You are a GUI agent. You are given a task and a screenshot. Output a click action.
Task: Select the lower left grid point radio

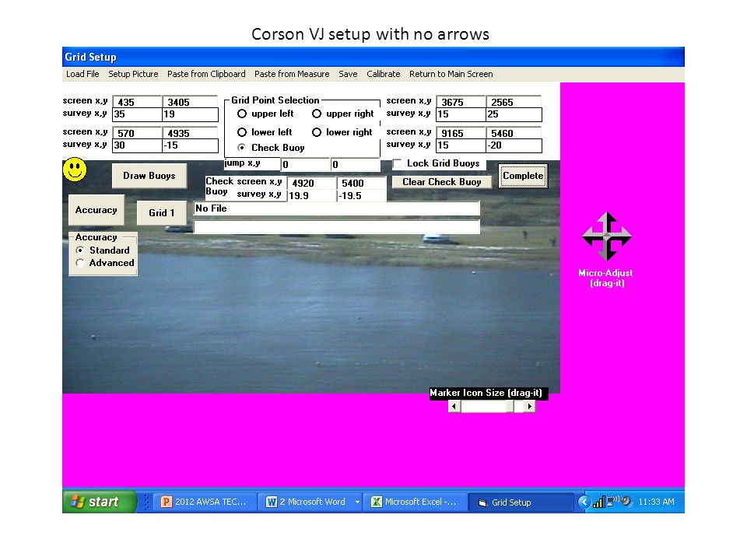[x=242, y=132]
